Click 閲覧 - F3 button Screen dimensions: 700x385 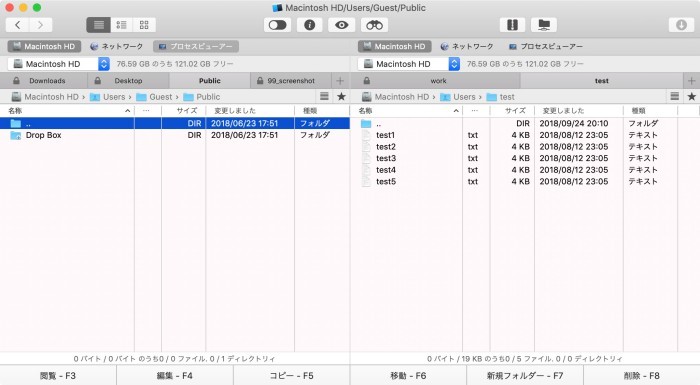click(x=58, y=376)
